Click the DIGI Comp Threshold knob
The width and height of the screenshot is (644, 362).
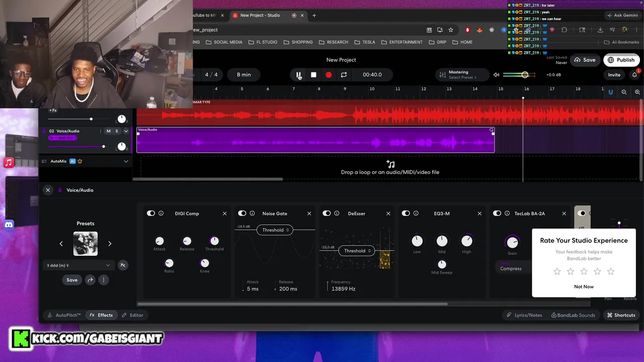214,241
